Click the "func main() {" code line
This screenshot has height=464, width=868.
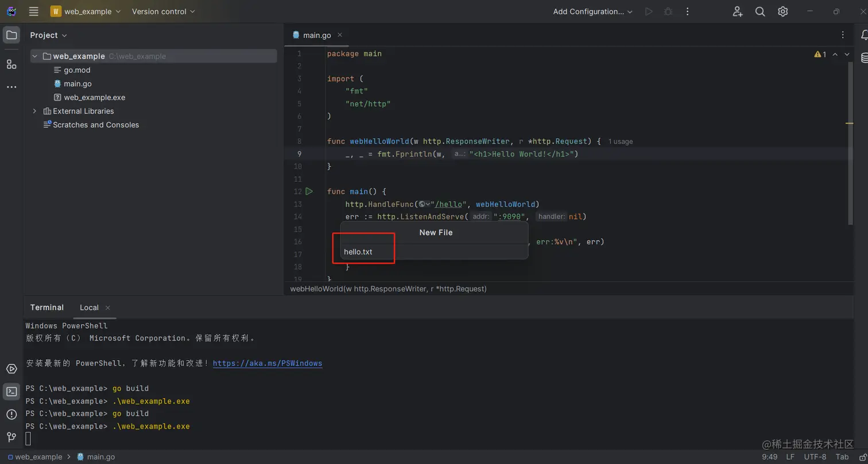point(356,192)
